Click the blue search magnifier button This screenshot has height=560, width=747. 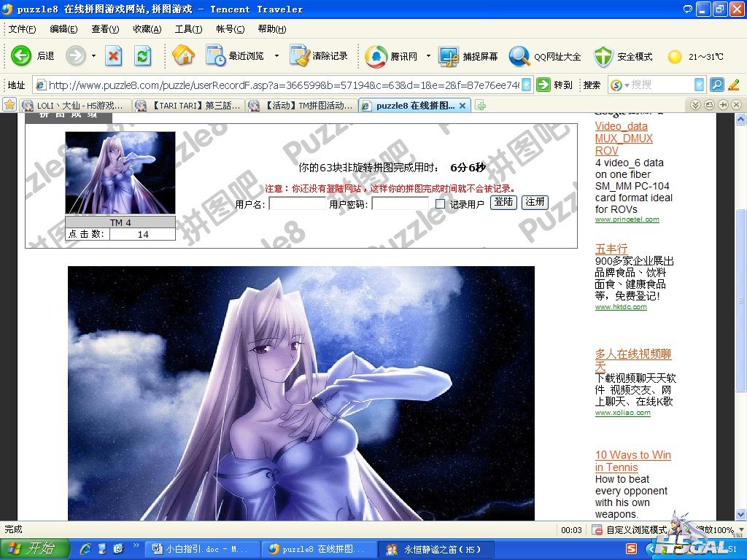point(716,85)
